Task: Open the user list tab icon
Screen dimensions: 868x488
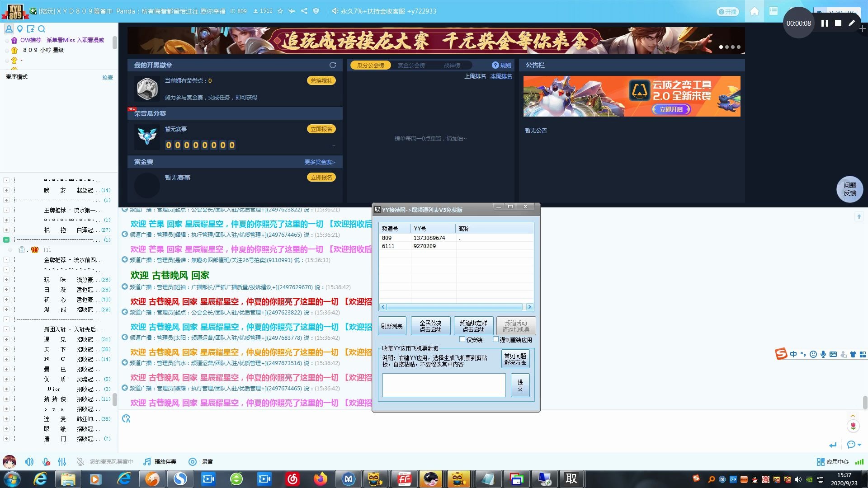Action: (9, 29)
